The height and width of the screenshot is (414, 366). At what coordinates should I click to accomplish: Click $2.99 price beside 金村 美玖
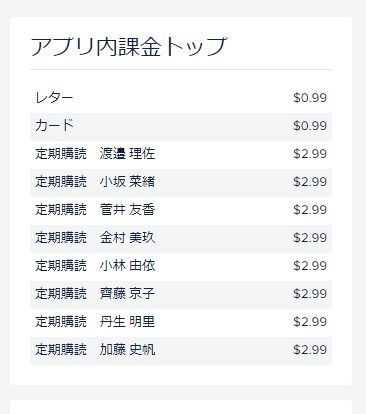click(x=310, y=238)
